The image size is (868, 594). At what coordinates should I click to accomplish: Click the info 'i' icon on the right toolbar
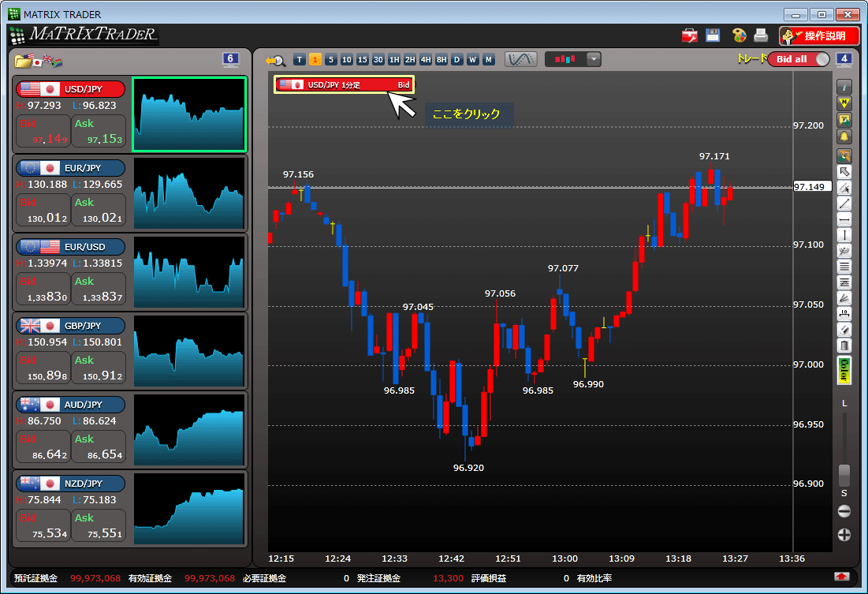(844, 87)
